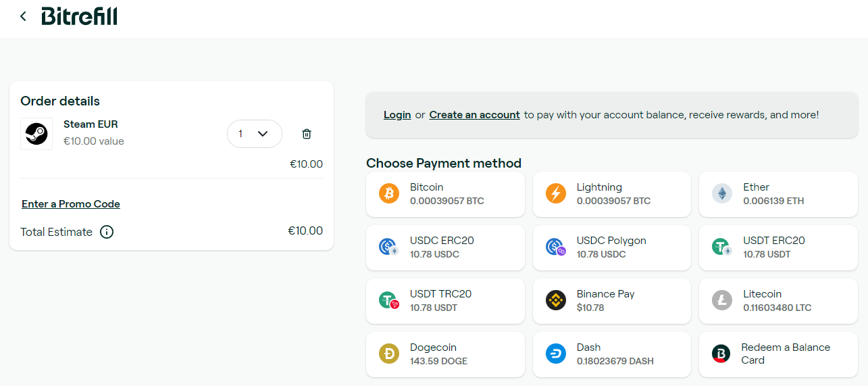Viewport: 868px width, 386px height.
Task: Click the Steam product thumbnail
Action: pyautogui.click(x=36, y=134)
